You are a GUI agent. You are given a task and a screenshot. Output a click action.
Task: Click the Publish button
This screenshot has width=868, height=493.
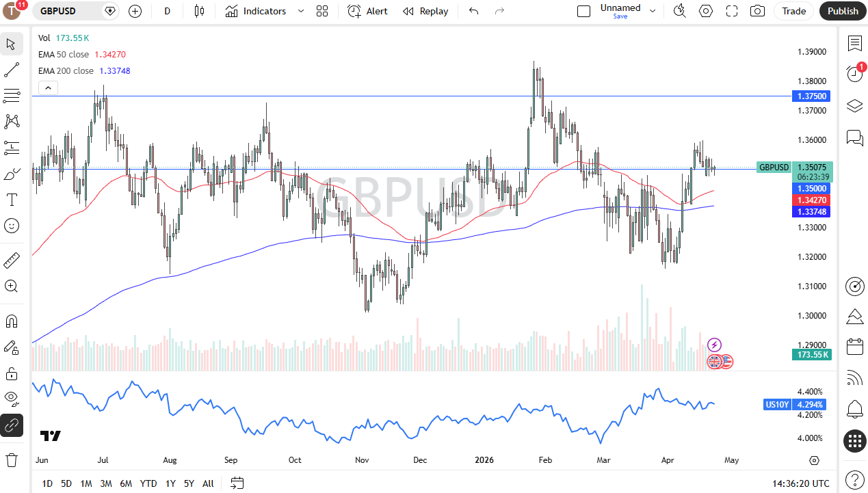click(x=842, y=11)
